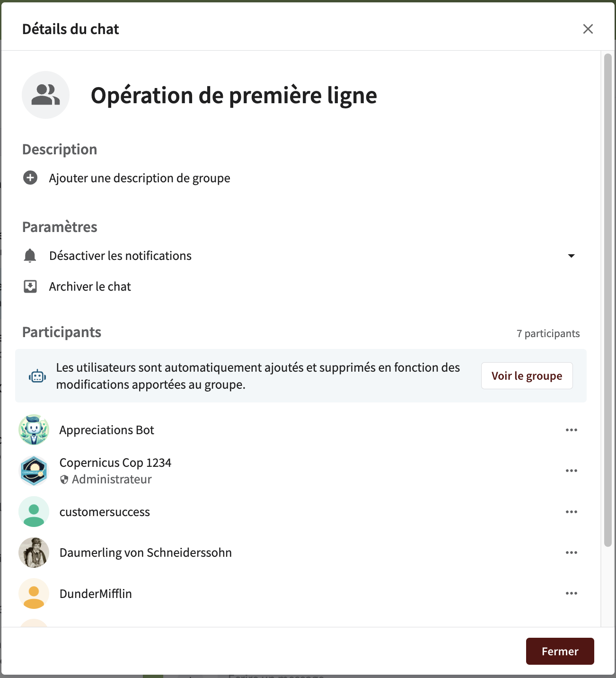Click DunderMifflin orange avatar icon
This screenshot has width=616, height=678.
coord(34,594)
